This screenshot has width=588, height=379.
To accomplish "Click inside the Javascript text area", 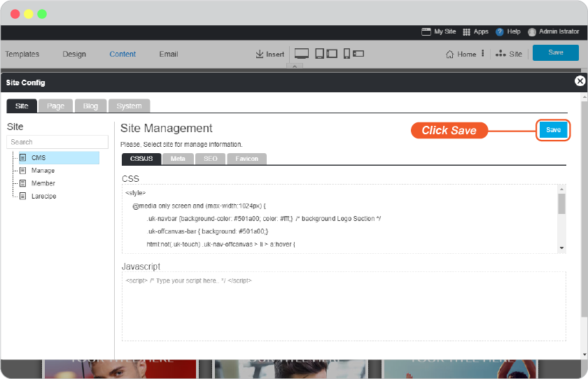I will point(344,306).
